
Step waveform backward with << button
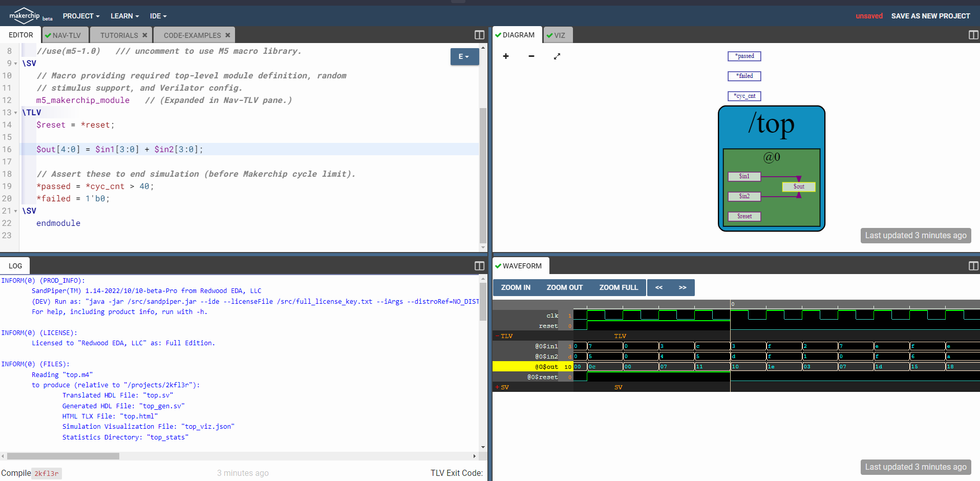(x=659, y=287)
